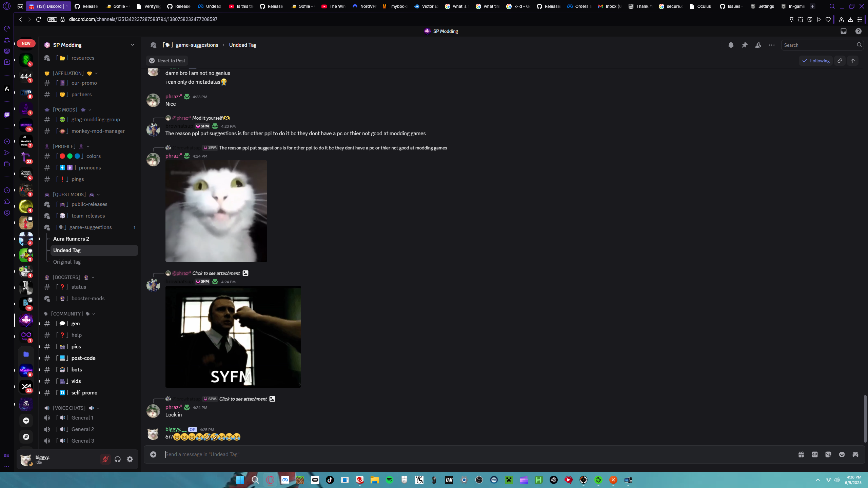The image size is (868, 488).
Task: Toggle the Following button for this post
Action: point(815,61)
